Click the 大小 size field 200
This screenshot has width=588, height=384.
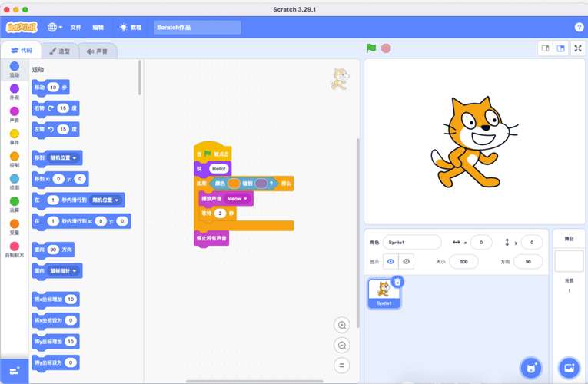pyautogui.click(x=463, y=261)
